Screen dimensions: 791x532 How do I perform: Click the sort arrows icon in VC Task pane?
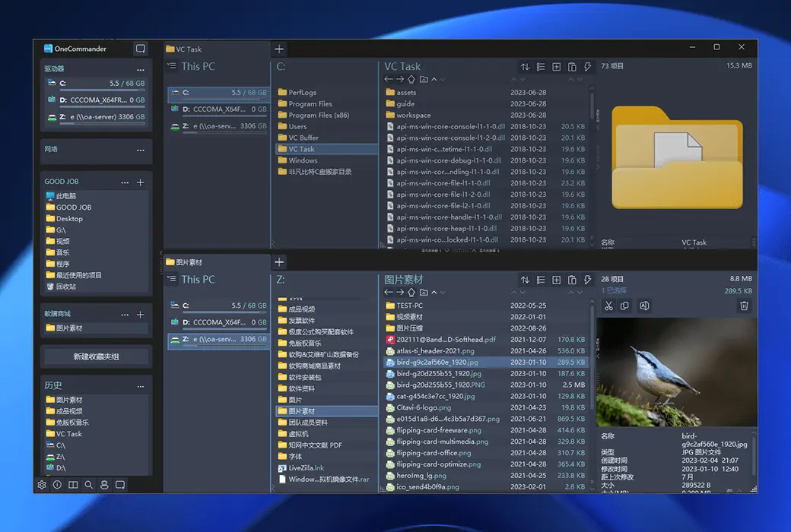tap(525, 67)
